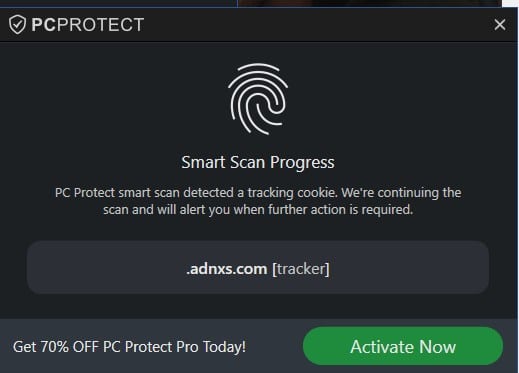The height and width of the screenshot is (373, 519).
Task: Click the Activate Now button
Action: (403, 346)
